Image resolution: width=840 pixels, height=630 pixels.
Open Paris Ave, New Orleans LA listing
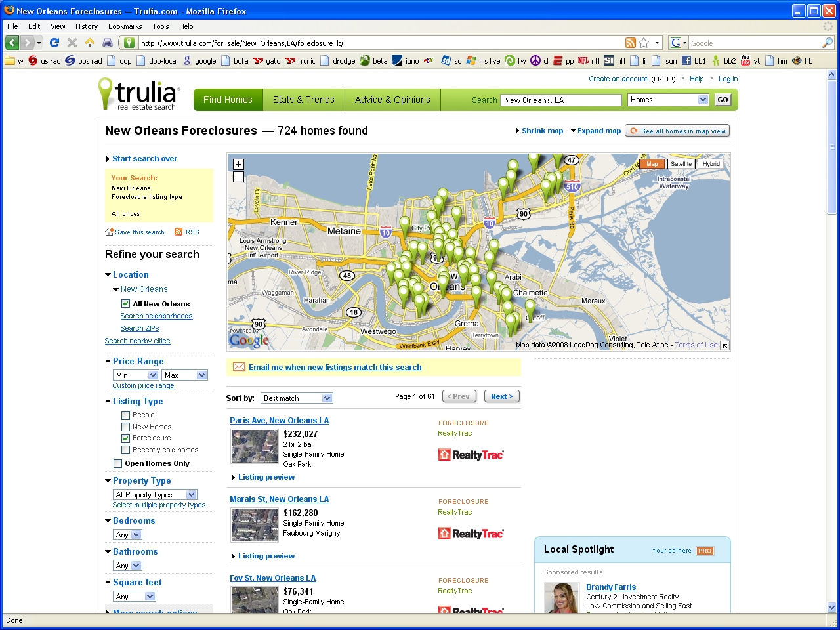280,421
